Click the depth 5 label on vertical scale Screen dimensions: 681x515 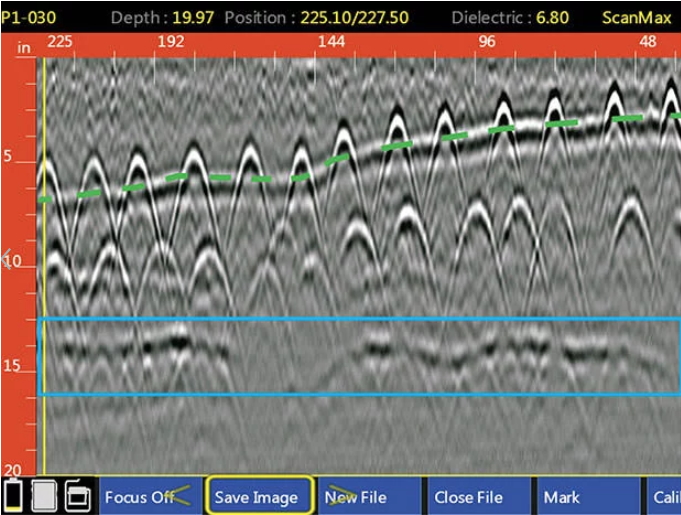tap(8, 155)
